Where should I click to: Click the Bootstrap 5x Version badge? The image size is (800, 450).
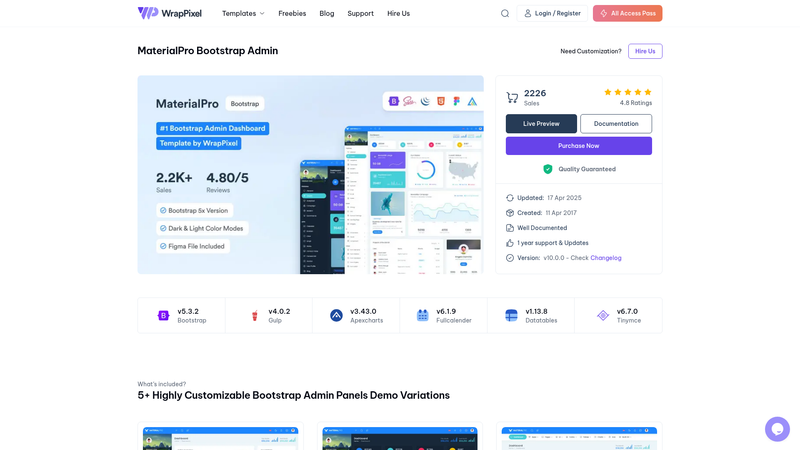point(194,210)
